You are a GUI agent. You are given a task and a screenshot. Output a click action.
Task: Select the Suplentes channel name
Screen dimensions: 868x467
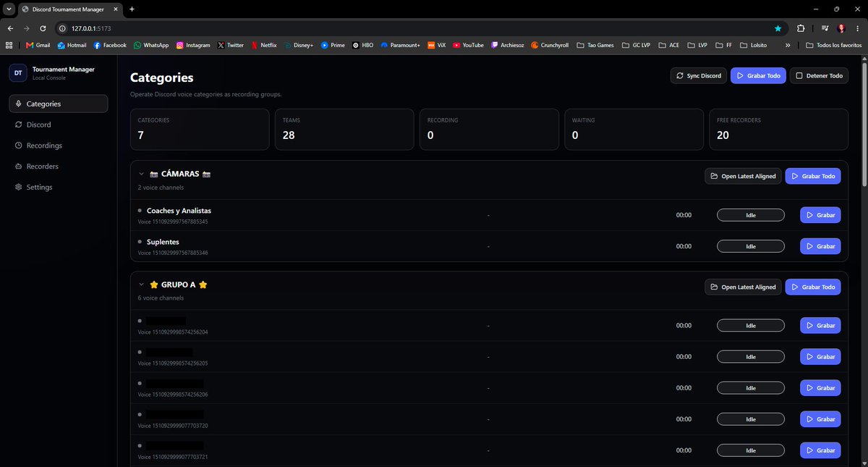[x=163, y=242]
